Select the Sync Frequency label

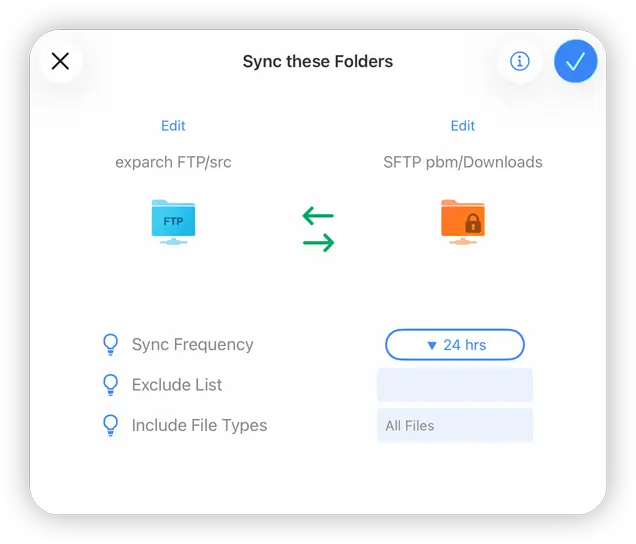193,345
